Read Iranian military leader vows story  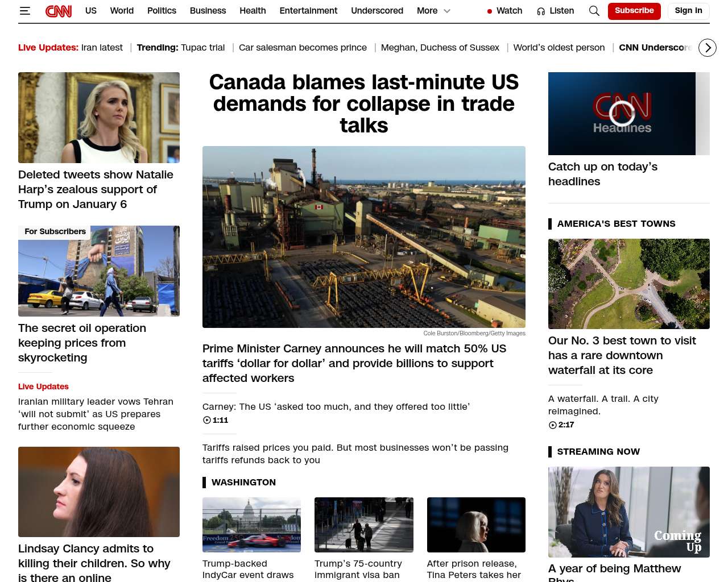click(x=96, y=414)
